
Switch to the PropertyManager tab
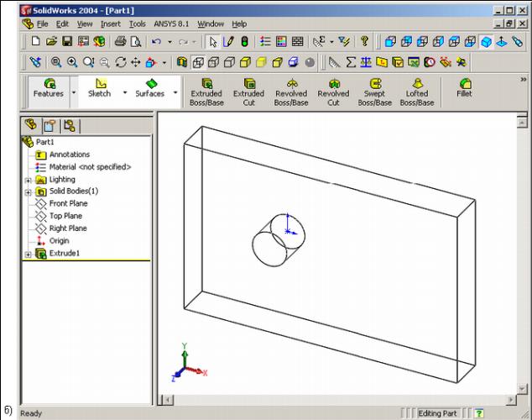[50, 126]
